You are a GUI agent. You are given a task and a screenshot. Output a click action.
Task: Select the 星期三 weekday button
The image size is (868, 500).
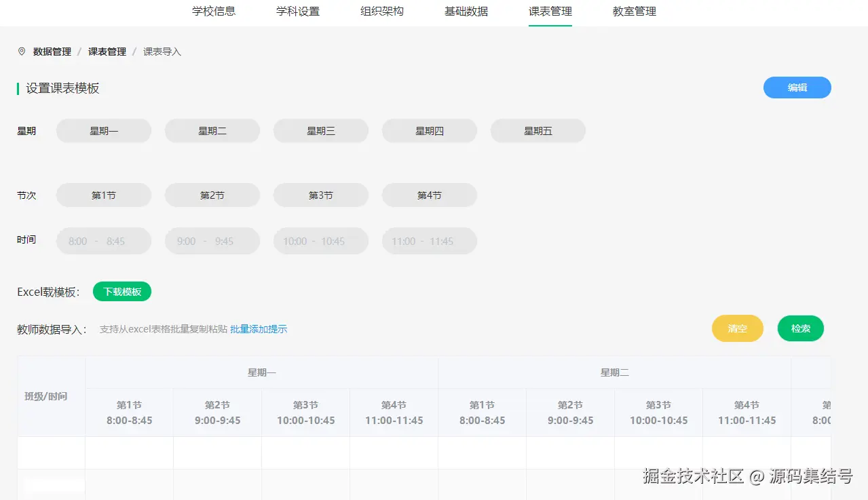pos(320,130)
